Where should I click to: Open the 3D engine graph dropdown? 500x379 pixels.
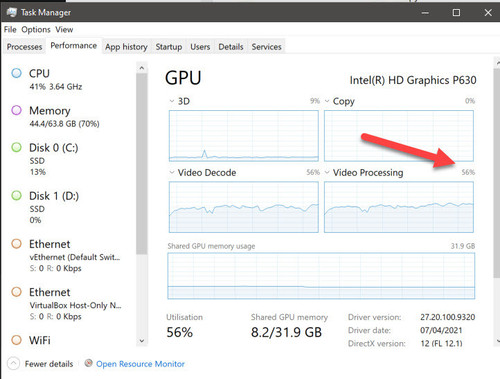click(x=172, y=101)
